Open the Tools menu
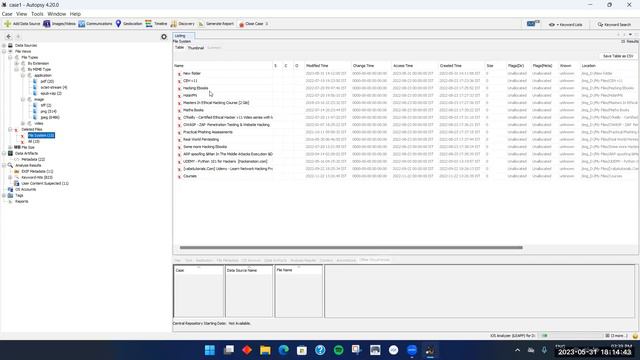This screenshot has width=640, height=360. (x=37, y=14)
